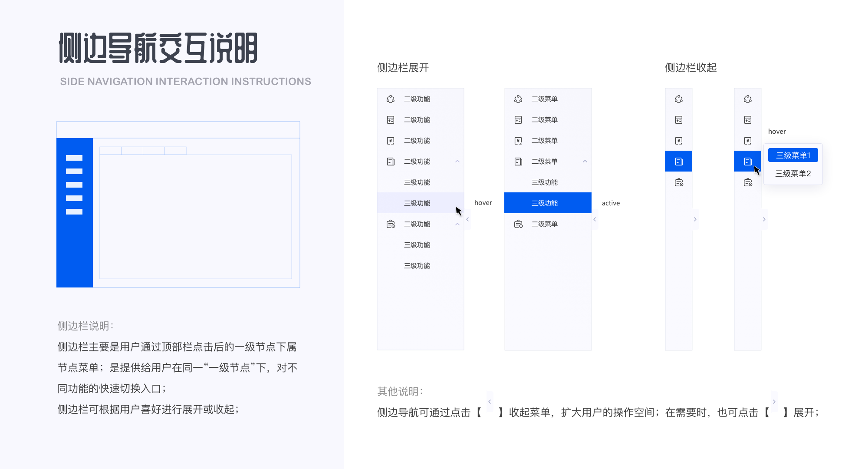Select the active blue 三级功能 item
Image resolution: width=868 pixels, height=469 pixels.
(548, 203)
